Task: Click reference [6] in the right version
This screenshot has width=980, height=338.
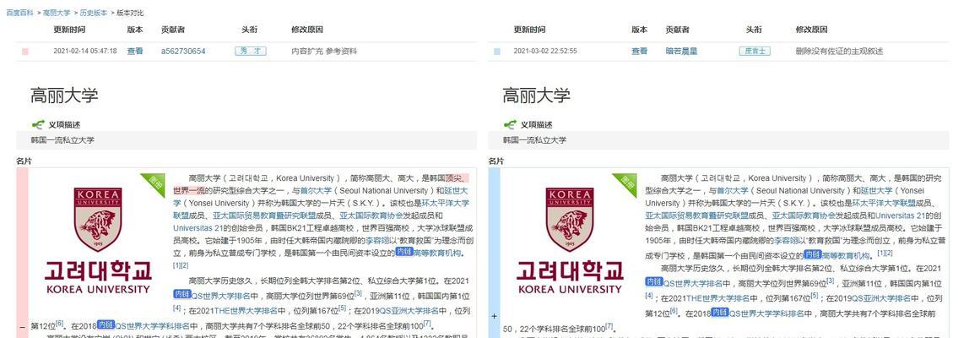Action: click(x=674, y=311)
